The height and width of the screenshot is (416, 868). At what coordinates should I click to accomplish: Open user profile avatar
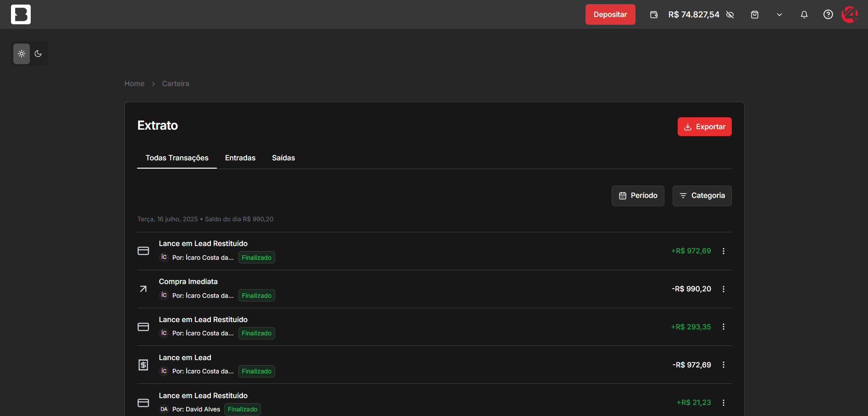point(849,15)
